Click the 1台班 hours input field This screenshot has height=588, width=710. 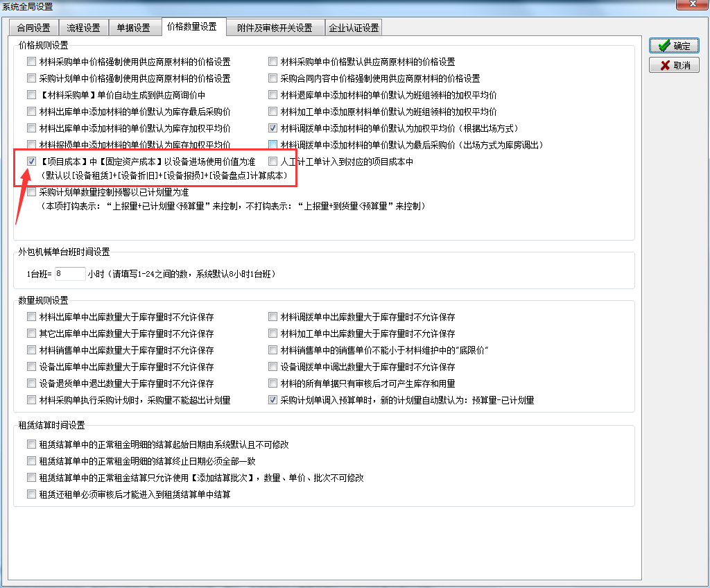tap(69, 274)
